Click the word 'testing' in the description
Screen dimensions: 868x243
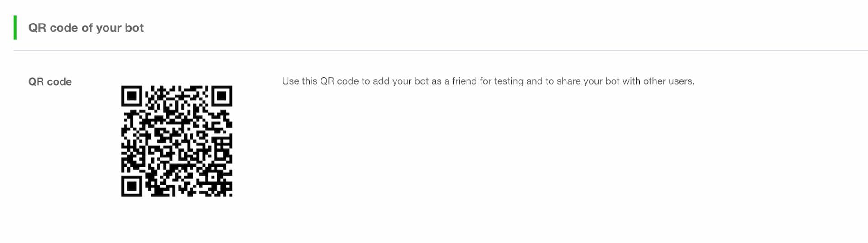pyautogui.click(x=509, y=81)
